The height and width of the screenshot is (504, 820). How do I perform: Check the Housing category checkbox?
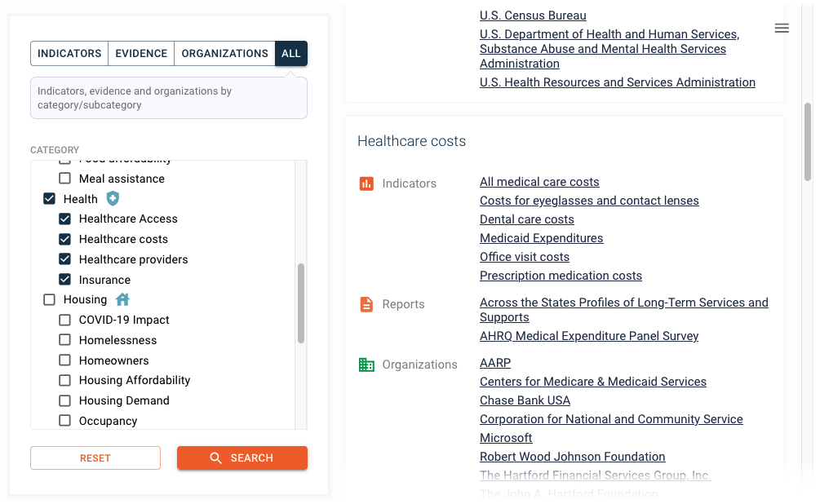49,299
